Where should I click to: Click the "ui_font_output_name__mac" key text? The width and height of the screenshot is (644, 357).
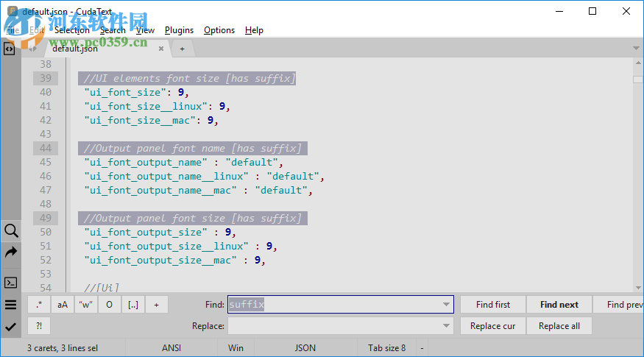[x=160, y=190]
